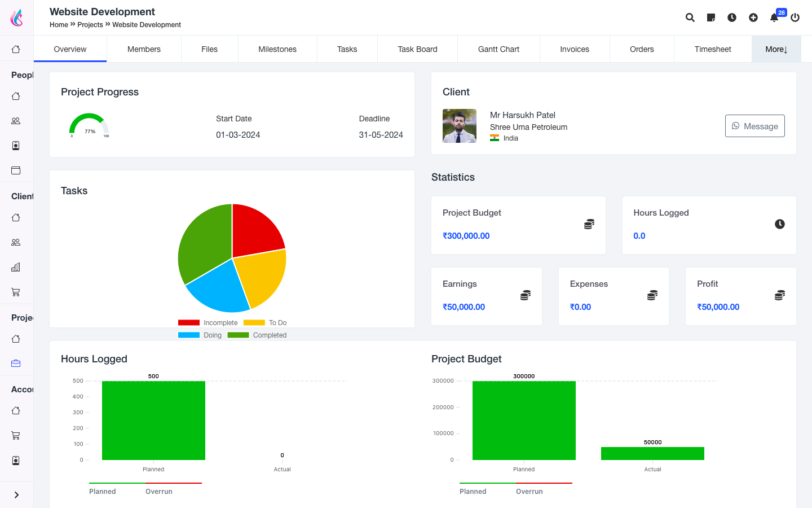
Task: Open the Task Board tab
Action: 417,49
